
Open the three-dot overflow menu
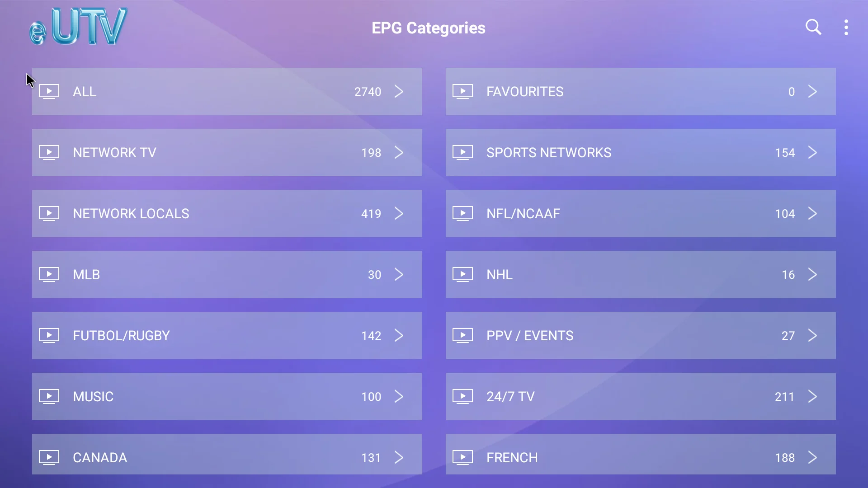846,28
